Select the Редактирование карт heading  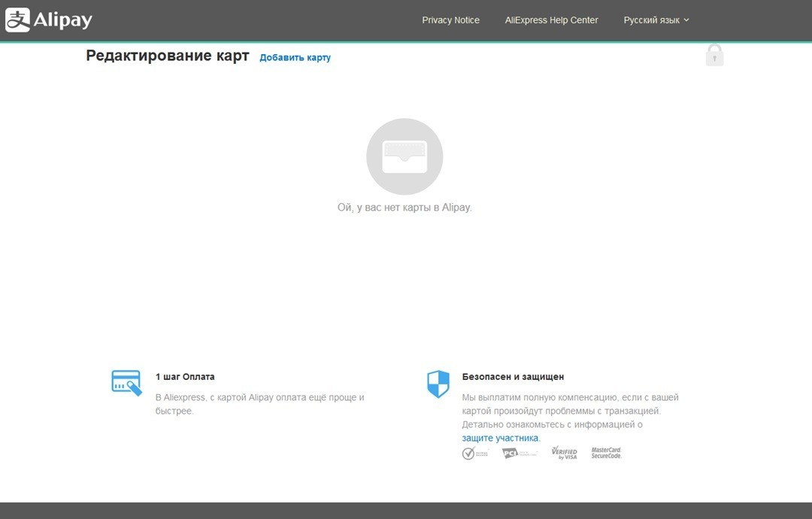(168, 56)
